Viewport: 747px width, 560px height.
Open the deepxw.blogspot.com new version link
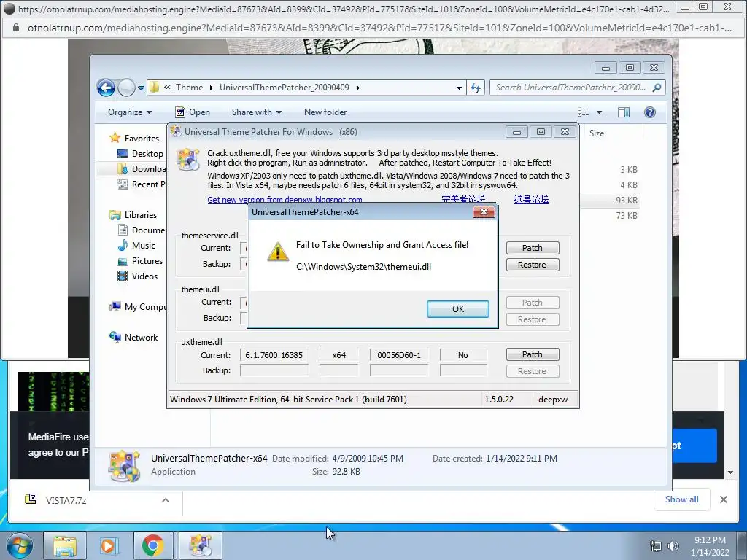[285, 200]
